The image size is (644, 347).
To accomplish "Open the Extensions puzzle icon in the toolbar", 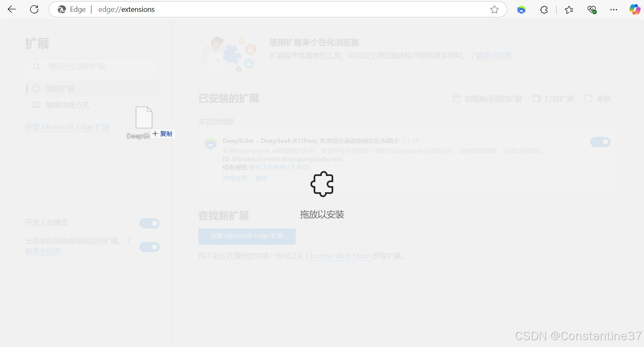I will point(544,10).
